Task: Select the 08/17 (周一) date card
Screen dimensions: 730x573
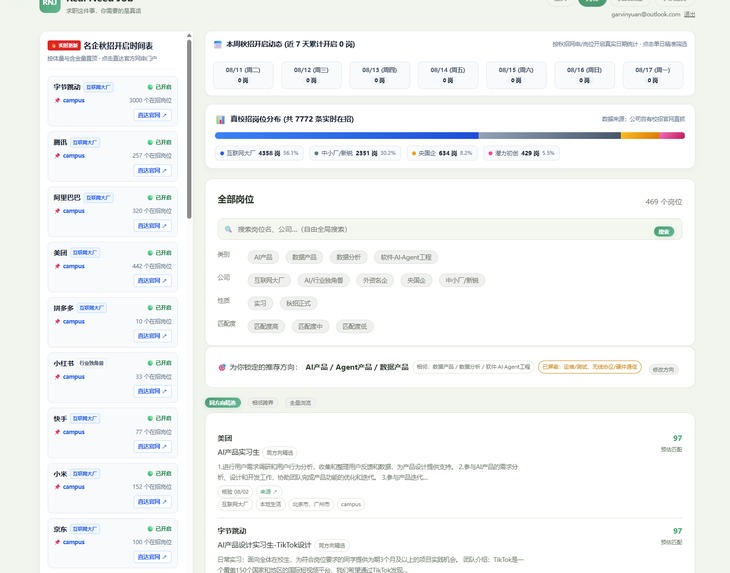Action: 653,75
